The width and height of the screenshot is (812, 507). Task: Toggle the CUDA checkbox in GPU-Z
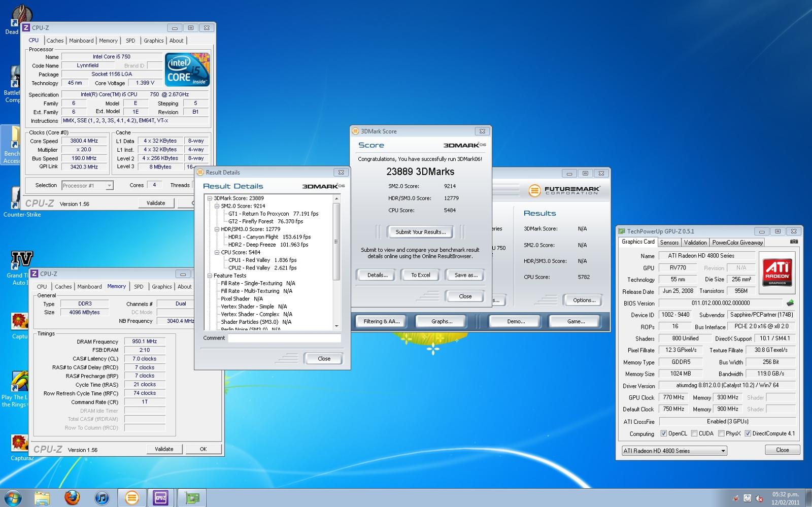(694, 433)
